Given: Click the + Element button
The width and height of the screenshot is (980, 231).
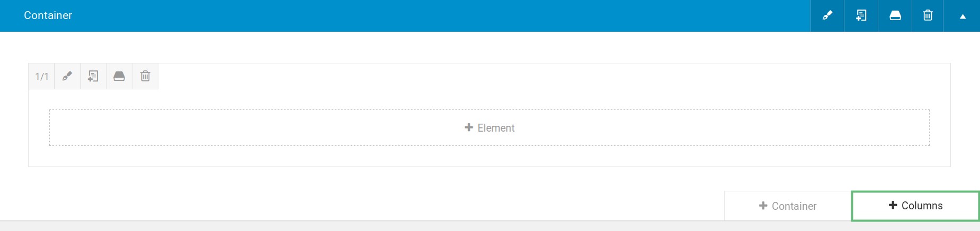Looking at the screenshot, I should coord(489,128).
